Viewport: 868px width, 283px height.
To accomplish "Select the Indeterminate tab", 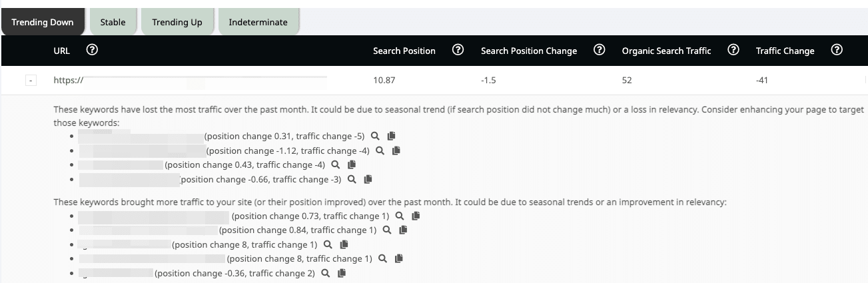I will point(258,22).
